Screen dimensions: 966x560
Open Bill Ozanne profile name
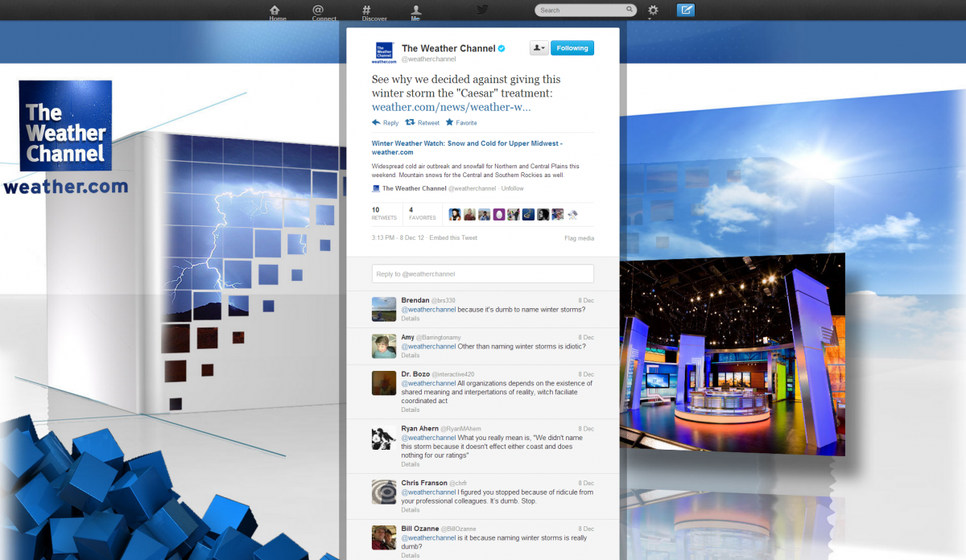[419, 529]
